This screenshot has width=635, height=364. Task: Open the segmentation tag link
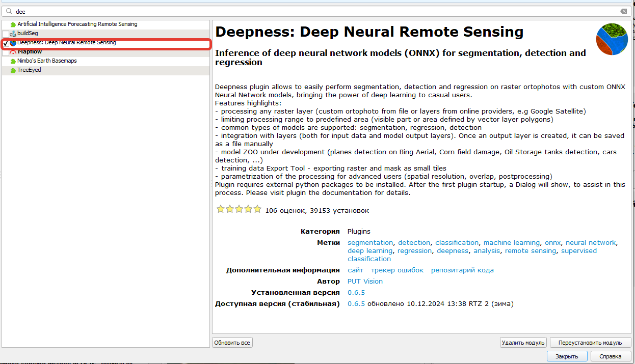[x=370, y=242]
